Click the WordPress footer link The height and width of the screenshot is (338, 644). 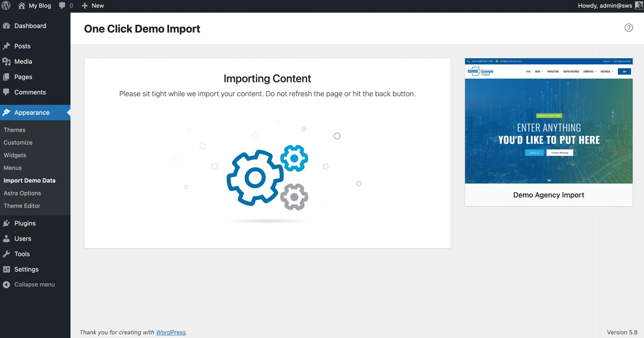tap(171, 332)
